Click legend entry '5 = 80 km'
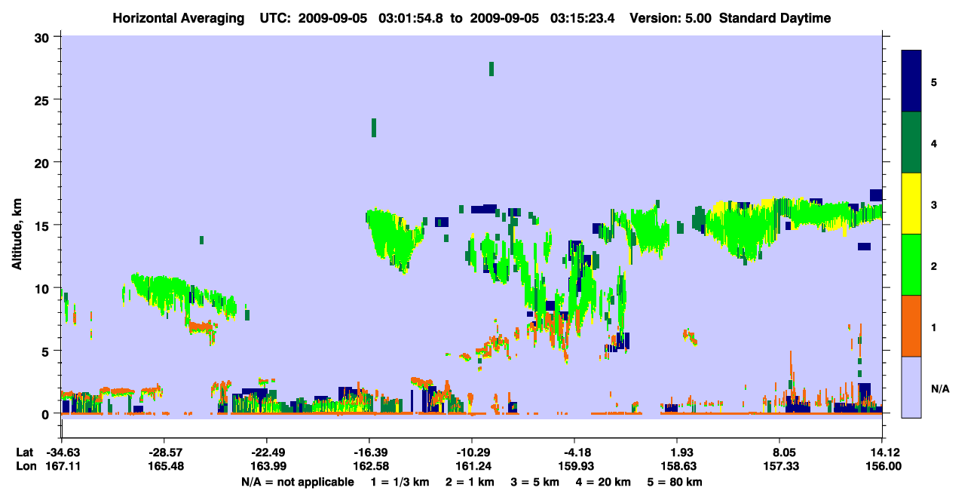 coord(676,482)
